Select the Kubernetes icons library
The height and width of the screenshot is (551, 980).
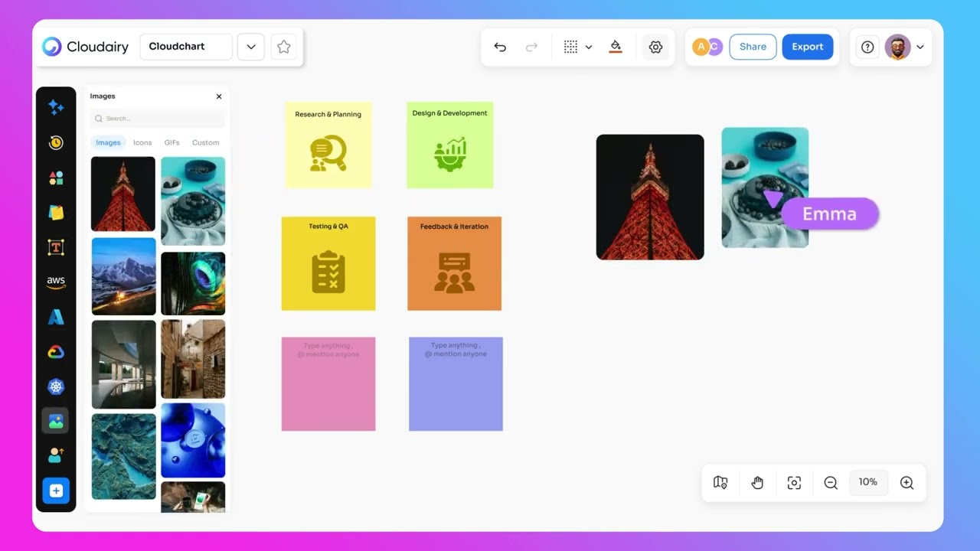pyautogui.click(x=56, y=386)
